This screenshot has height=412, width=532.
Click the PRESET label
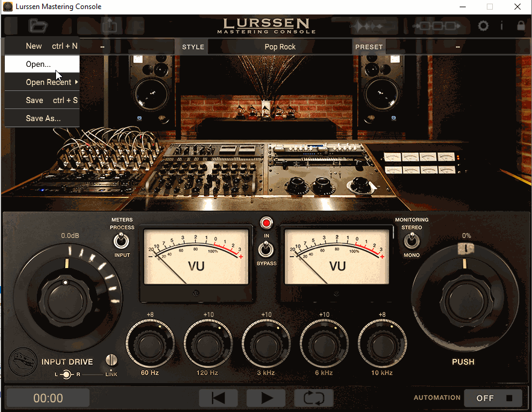pos(369,47)
